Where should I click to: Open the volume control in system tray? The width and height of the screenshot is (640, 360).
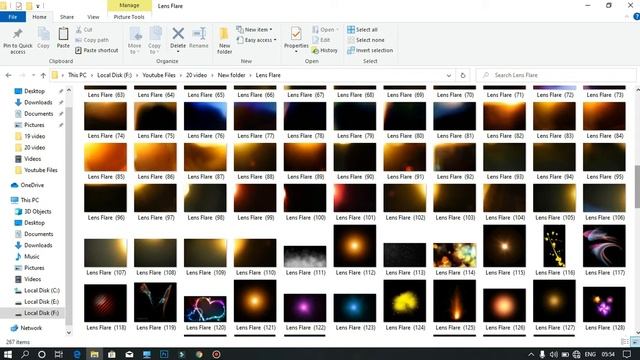553,354
